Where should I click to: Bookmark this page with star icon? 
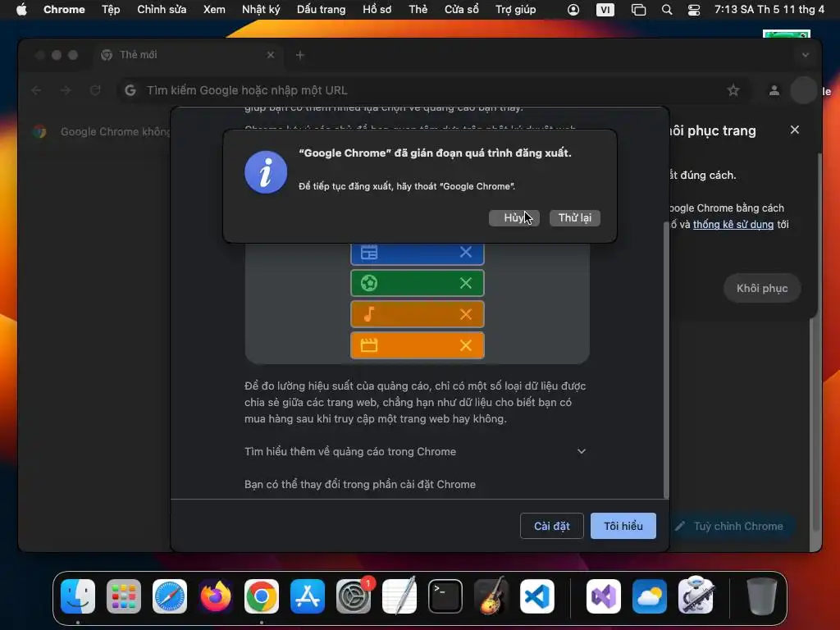[733, 90]
